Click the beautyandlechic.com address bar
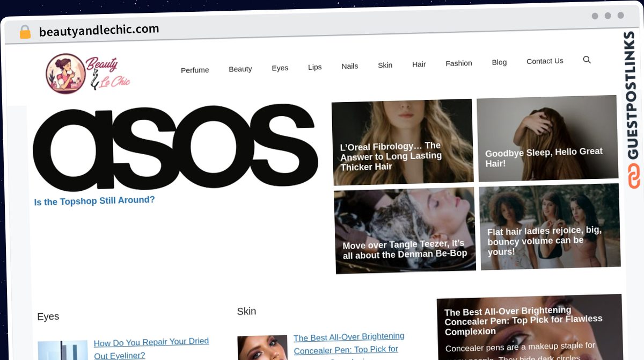This screenshot has height=360, width=644. [98, 30]
